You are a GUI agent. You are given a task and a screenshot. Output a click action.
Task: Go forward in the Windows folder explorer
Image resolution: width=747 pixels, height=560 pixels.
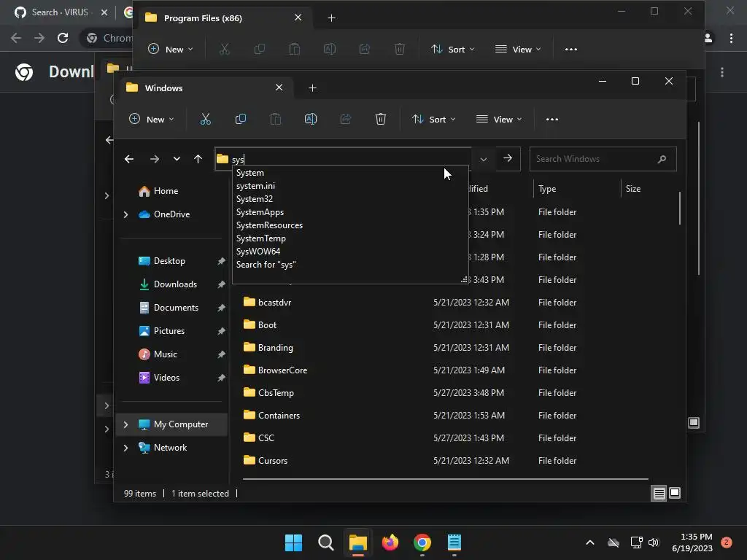coord(155,159)
